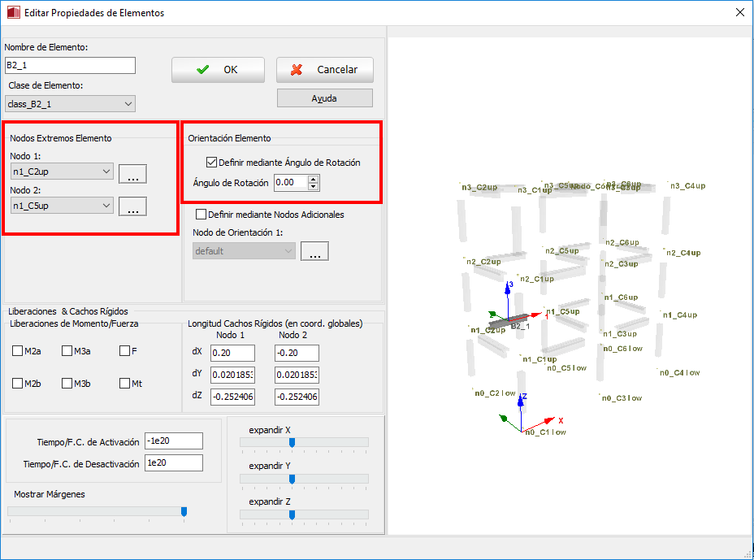This screenshot has width=754, height=560.
Task: Open the Ayuda help button
Action: click(x=324, y=98)
